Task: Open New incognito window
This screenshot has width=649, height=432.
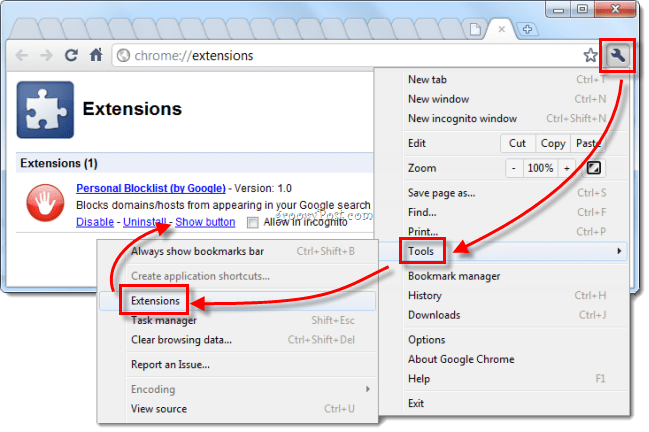Action: coord(507,118)
